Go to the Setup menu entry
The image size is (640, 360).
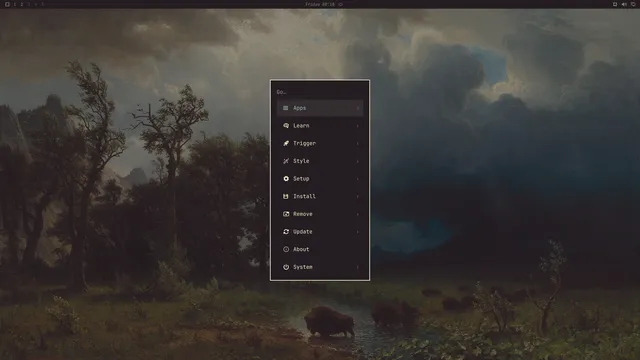320,179
